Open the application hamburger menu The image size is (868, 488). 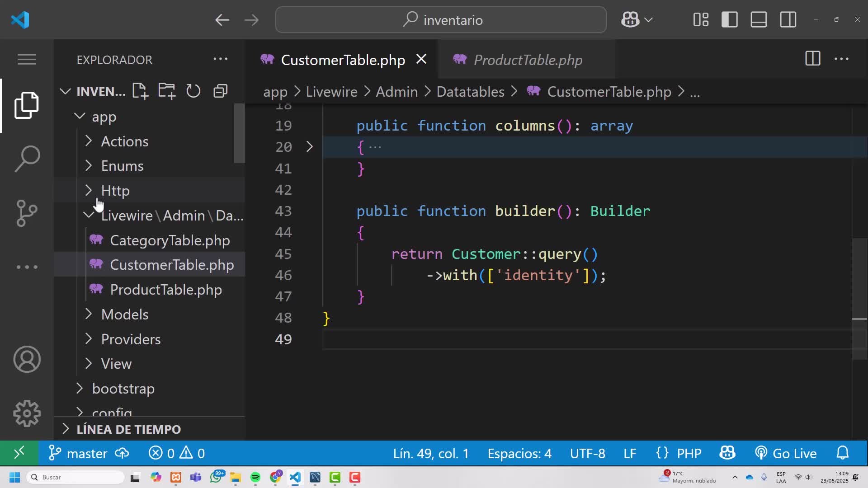click(27, 59)
